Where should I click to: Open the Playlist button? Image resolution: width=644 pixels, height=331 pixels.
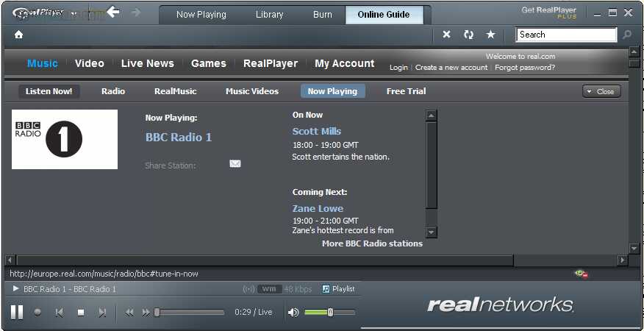pyautogui.click(x=338, y=289)
